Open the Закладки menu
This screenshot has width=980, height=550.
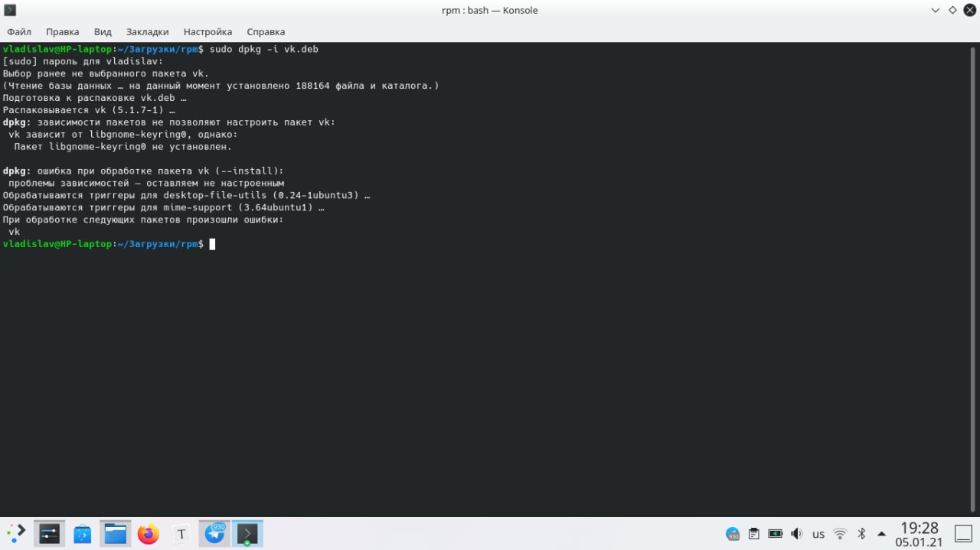tap(147, 31)
